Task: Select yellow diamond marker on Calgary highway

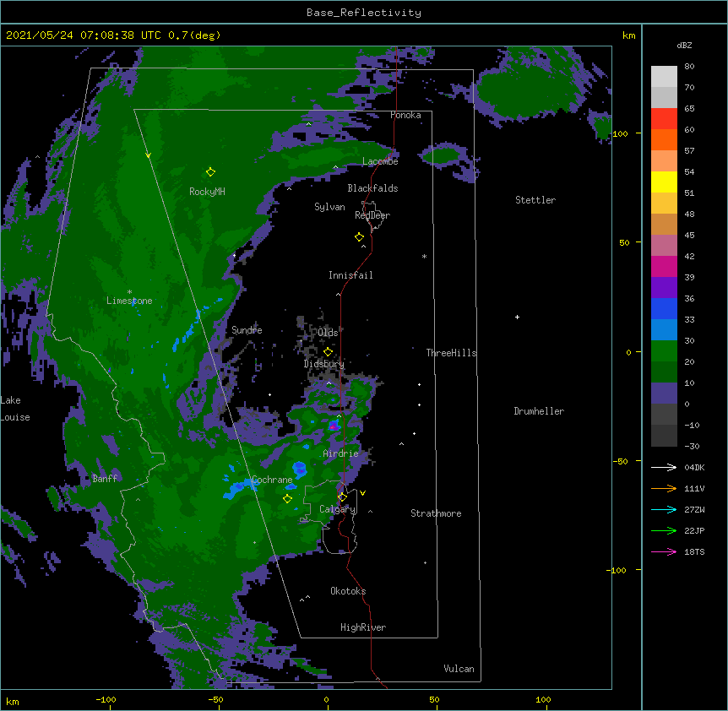Action: pyautogui.click(x=342, y=497)
